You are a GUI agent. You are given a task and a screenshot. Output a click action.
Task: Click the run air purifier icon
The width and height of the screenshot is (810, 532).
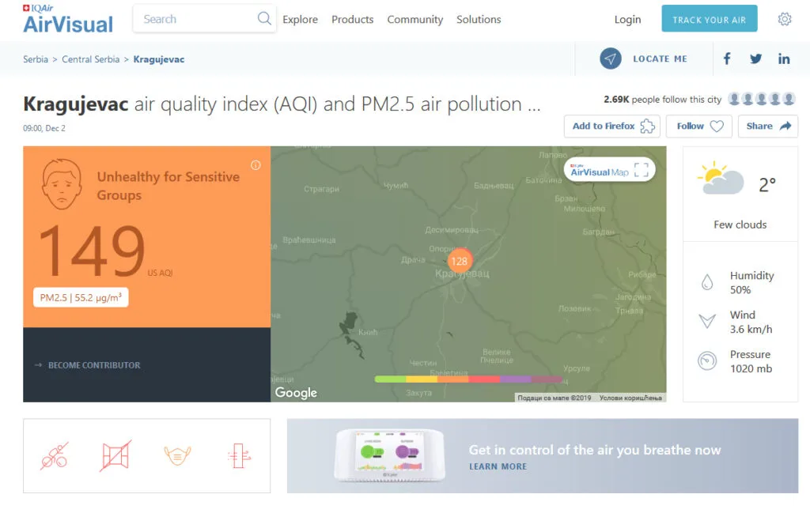tap(238, 456)
